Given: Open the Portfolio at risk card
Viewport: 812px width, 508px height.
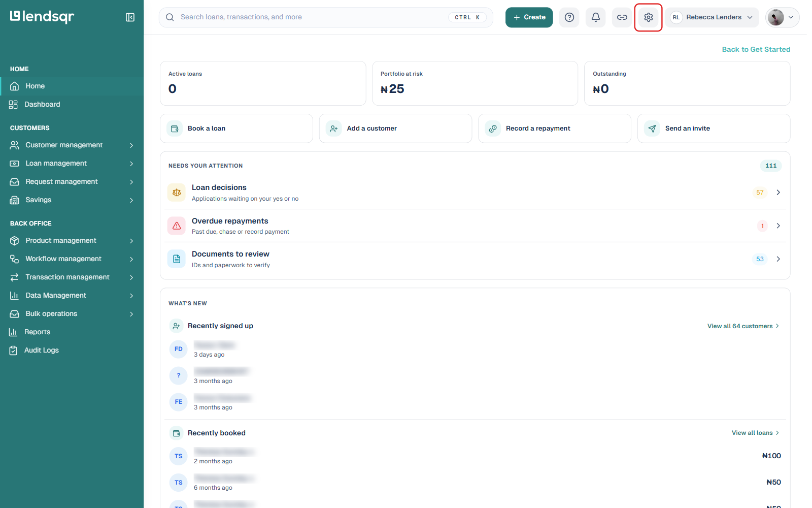Looking at the screenshot, I should pyautogui.click(x=475, y=83).
